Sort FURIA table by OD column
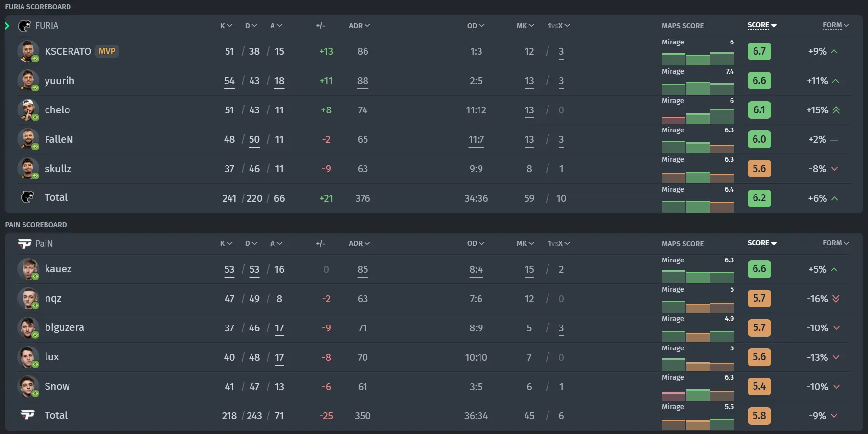Image resolution: width=868 pixels, height=434 pixels. (476, 26)
